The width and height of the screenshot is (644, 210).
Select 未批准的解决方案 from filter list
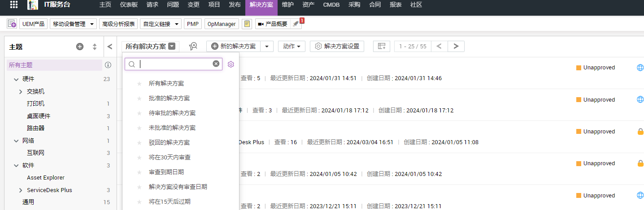pyautogui.click(x=172, y=128)
